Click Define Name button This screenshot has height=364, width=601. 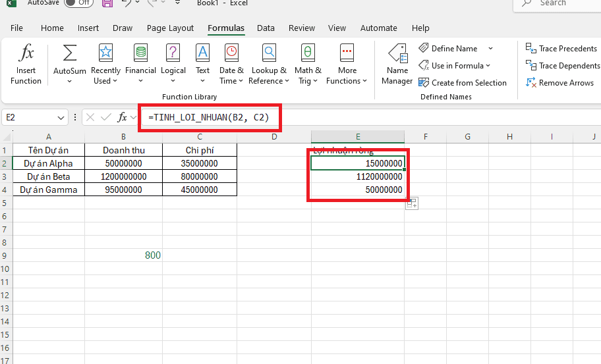click(x=448, y=49)
